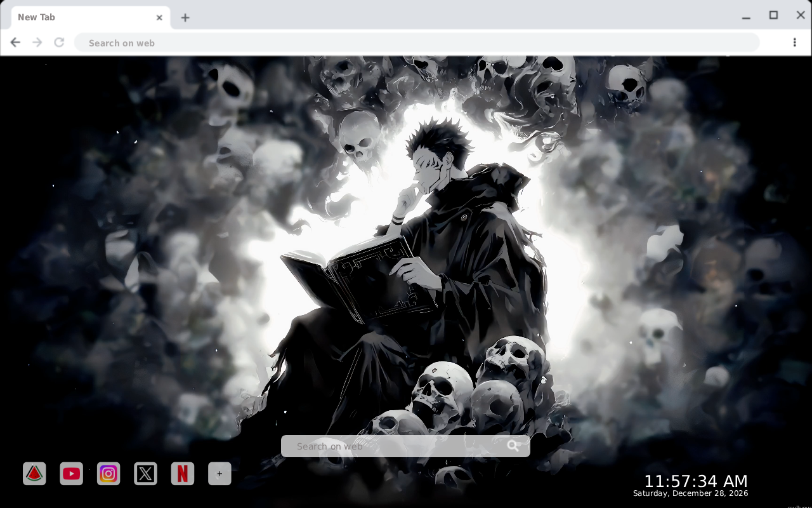Viewport: 812px width, 508px height.
Task: Go forward with the browser forward arrow
Action: 37,43
